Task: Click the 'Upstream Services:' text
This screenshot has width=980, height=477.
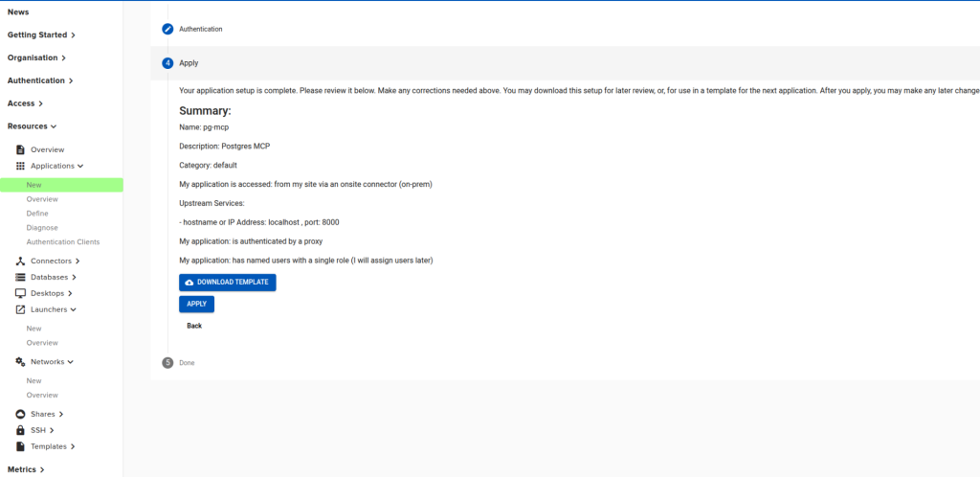Action: coord(212,203)
